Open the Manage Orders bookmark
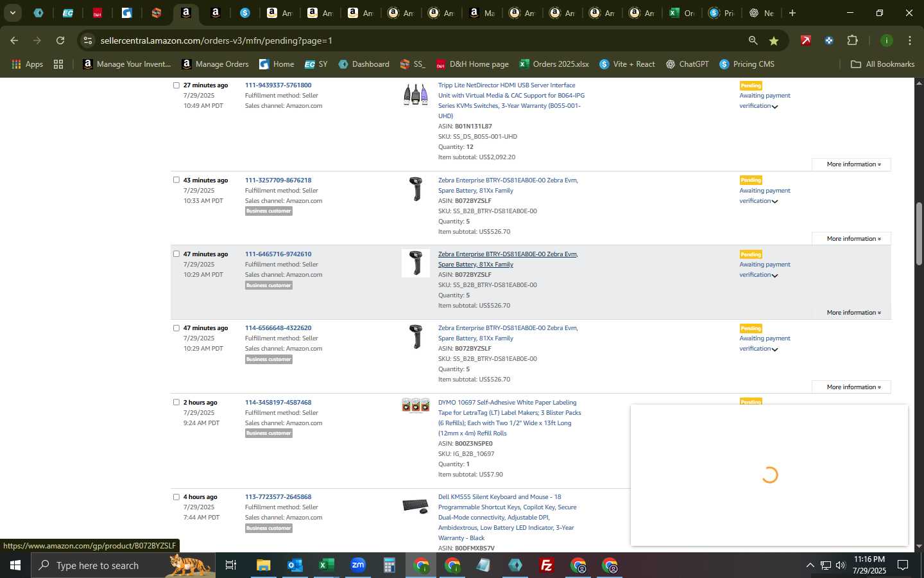This screenshot has width=924, height=578. click(215, 64)
